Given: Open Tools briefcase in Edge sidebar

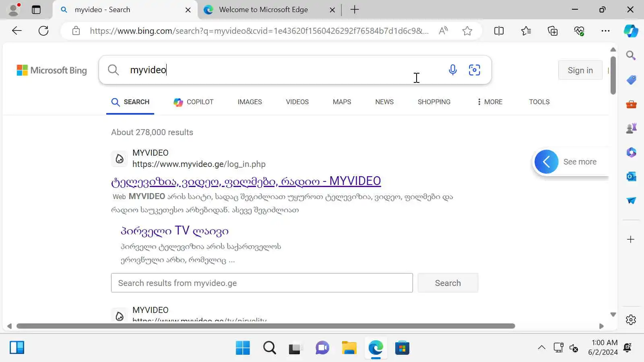Looking at the screenshot, I should 631,104.
